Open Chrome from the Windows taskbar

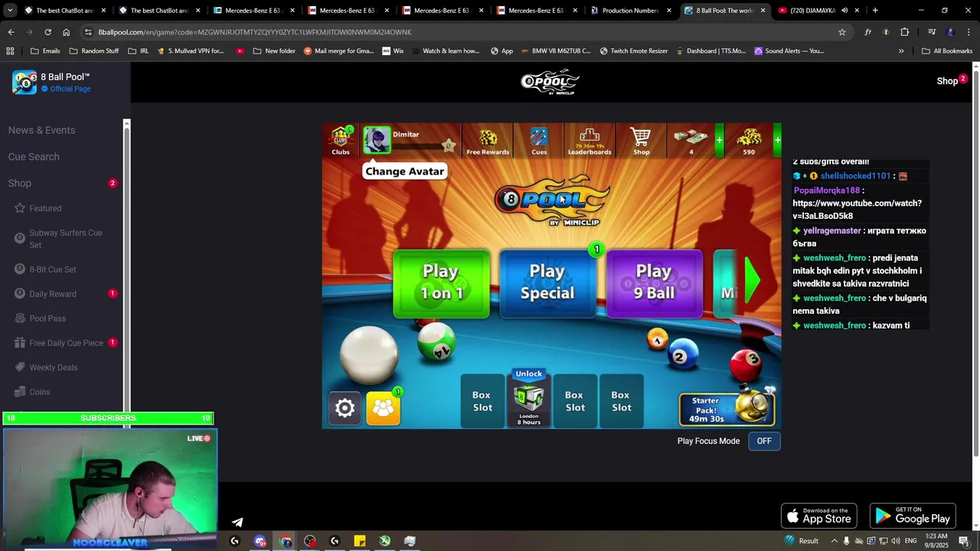point(286,541)
